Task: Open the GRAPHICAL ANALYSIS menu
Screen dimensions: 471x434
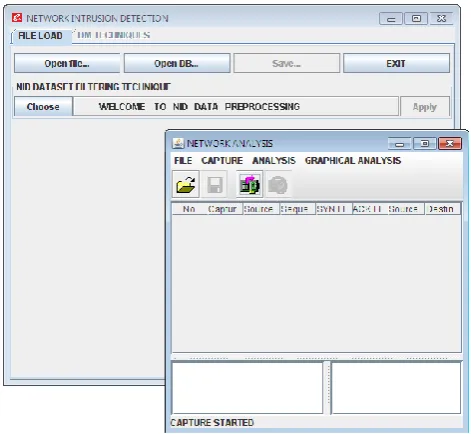Action: [x=353, y=161]
